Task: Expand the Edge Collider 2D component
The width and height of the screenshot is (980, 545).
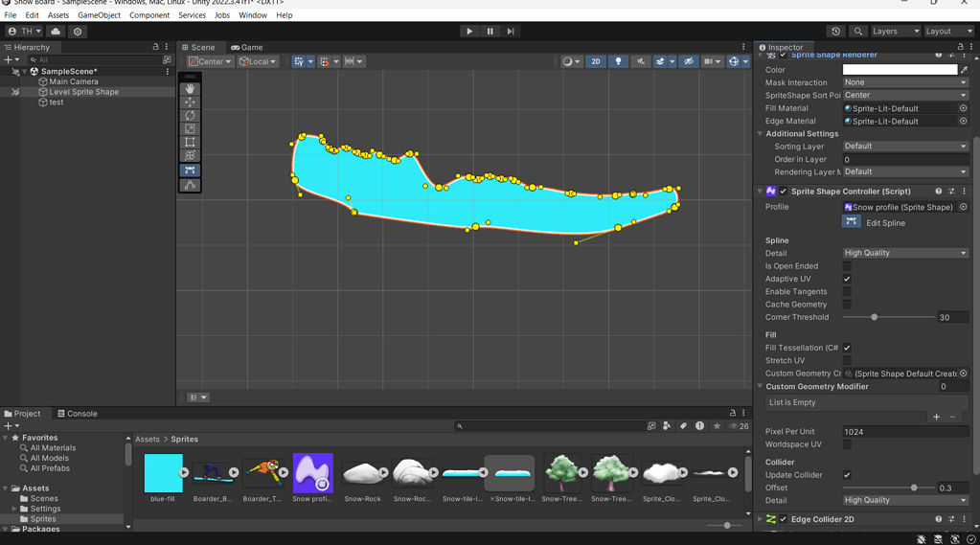Action: pos(761,519)
